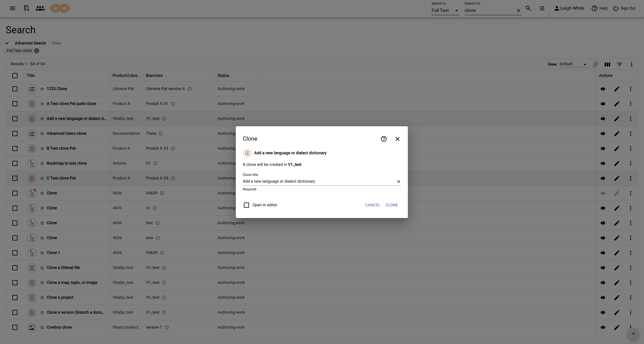Select the 1223 Clone row checkbox

15,89
